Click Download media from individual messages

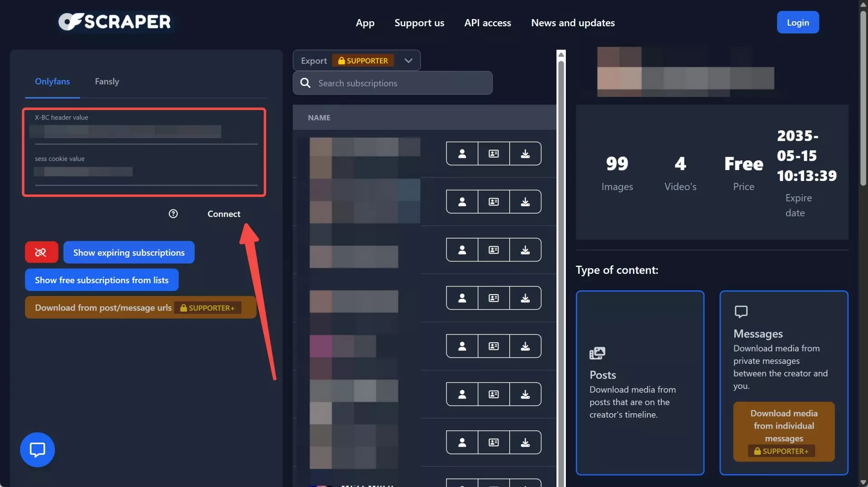click(x=784, y=432)
